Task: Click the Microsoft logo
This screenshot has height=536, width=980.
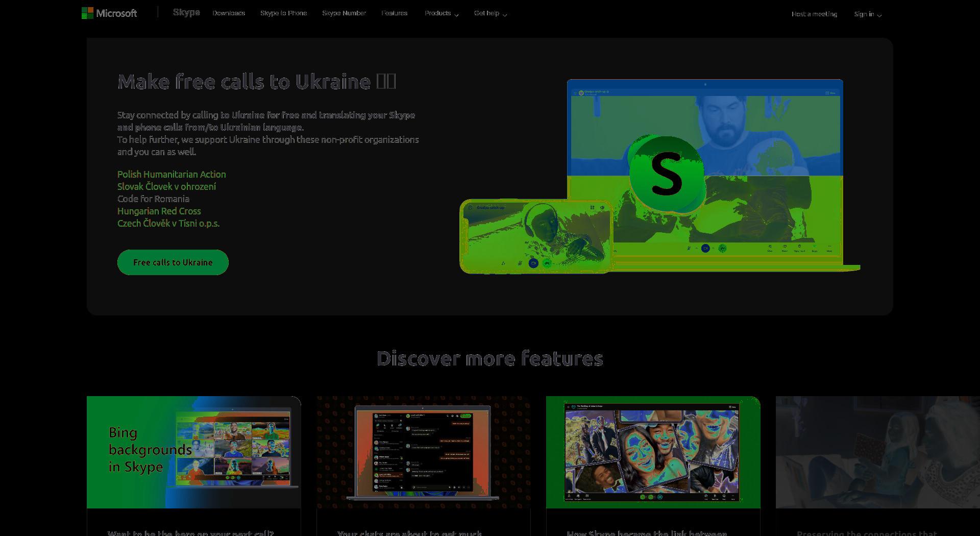Action: click(x=109, y=13)
